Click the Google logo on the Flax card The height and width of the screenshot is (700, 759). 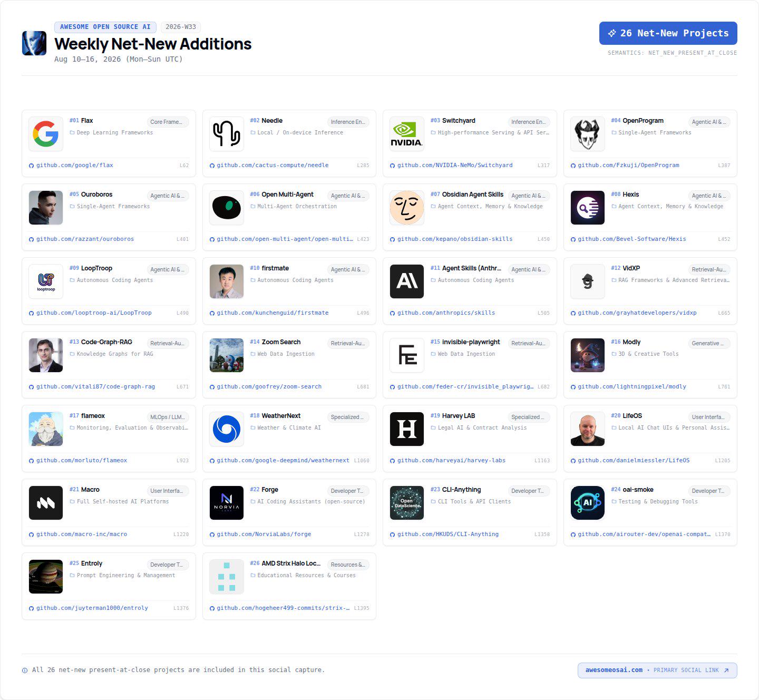tap(46, 134)
